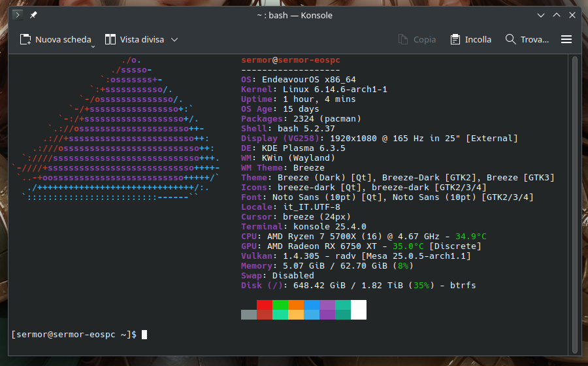Image resolution: width=588 pixels, height=366 pixels.
Task: Minimize the Konsole window
Action: coord(541,14)
